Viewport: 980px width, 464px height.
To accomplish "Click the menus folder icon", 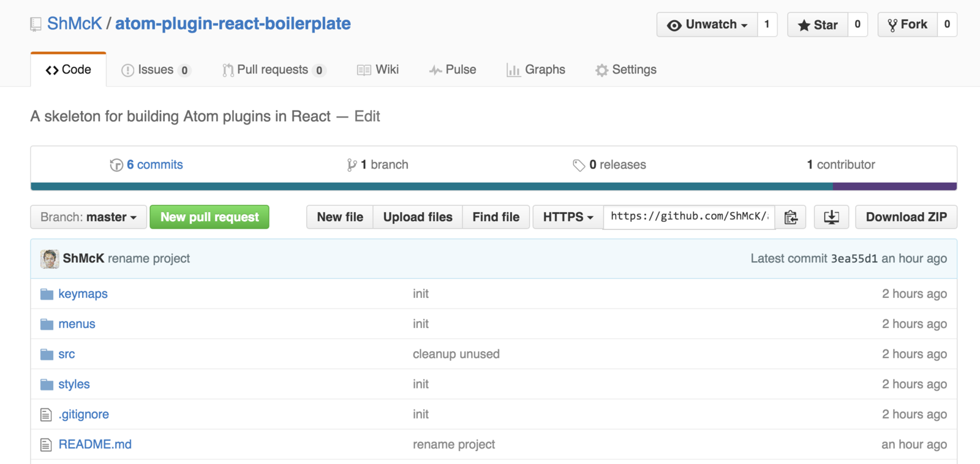I will [47, 324].
